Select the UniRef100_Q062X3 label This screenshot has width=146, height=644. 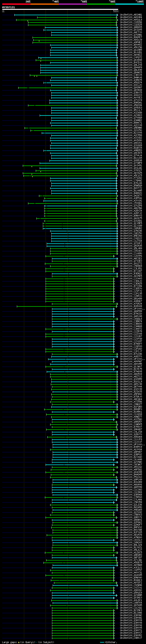131,95
